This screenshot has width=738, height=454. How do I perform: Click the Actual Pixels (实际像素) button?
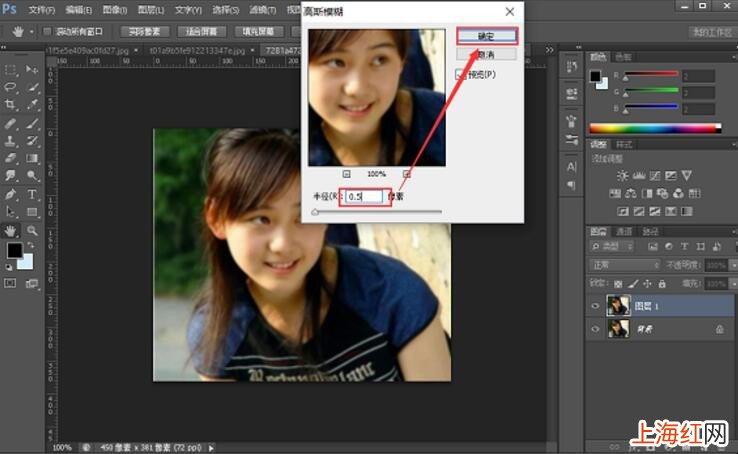(x=145, y=32)
